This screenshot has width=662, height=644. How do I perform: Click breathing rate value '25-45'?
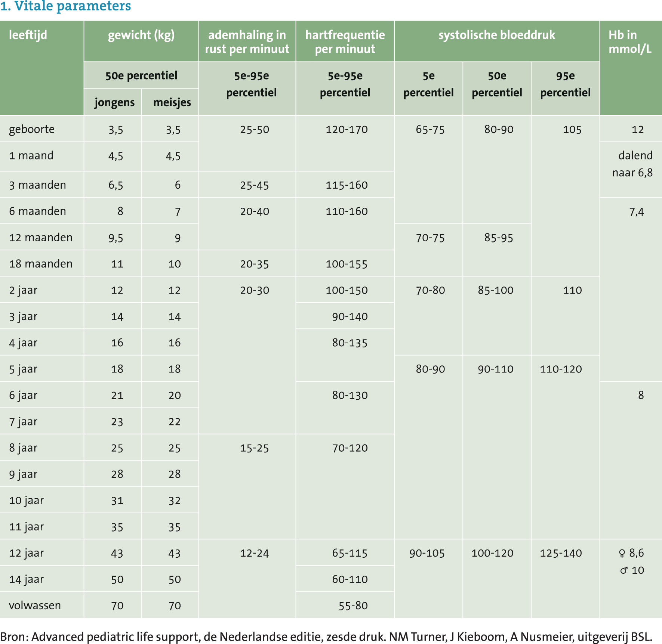(x=255, y=185)
